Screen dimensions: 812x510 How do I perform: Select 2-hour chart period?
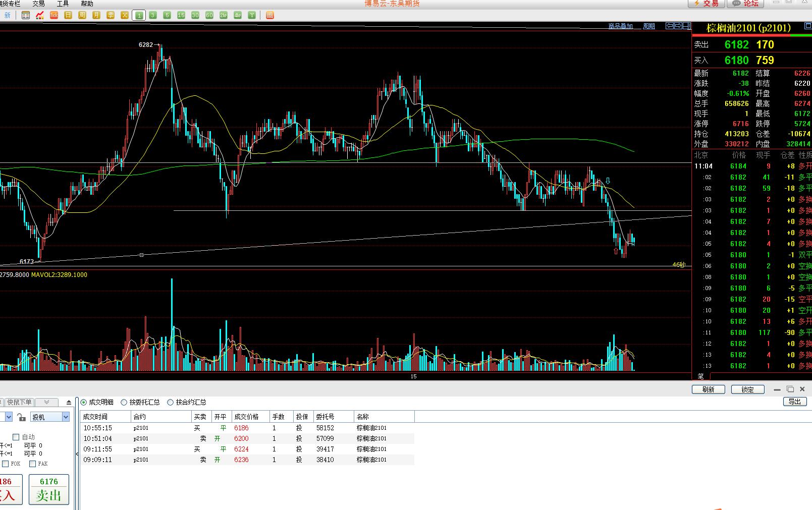pyautogui.click(x=224, y=15)
